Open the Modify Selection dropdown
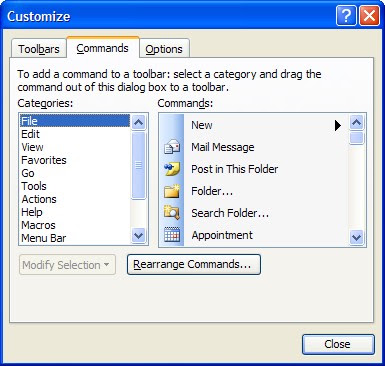The height and width of the screenshot is (366, 385). [x=67, y=265]
